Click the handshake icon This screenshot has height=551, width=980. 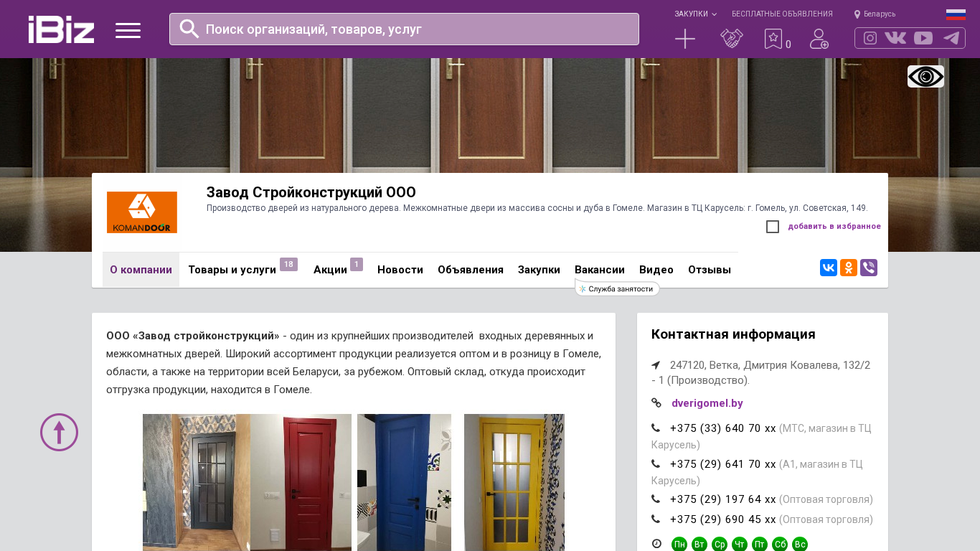pyautogui.click(x=732, y=39)
